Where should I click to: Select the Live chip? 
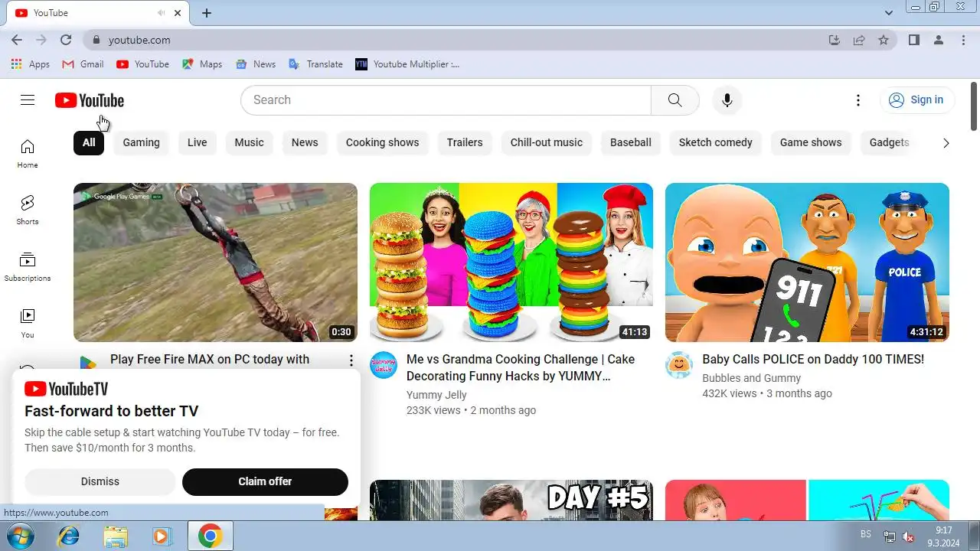pyautogui.click(x=198, y=142)
